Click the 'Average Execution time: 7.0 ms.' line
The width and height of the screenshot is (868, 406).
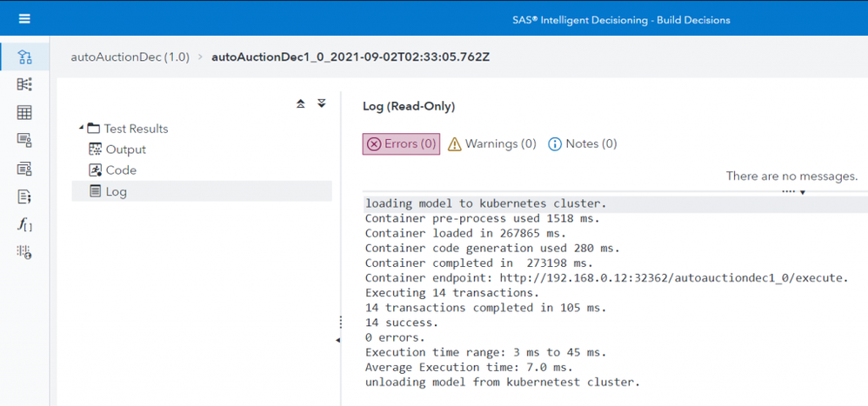coord(469,367)
